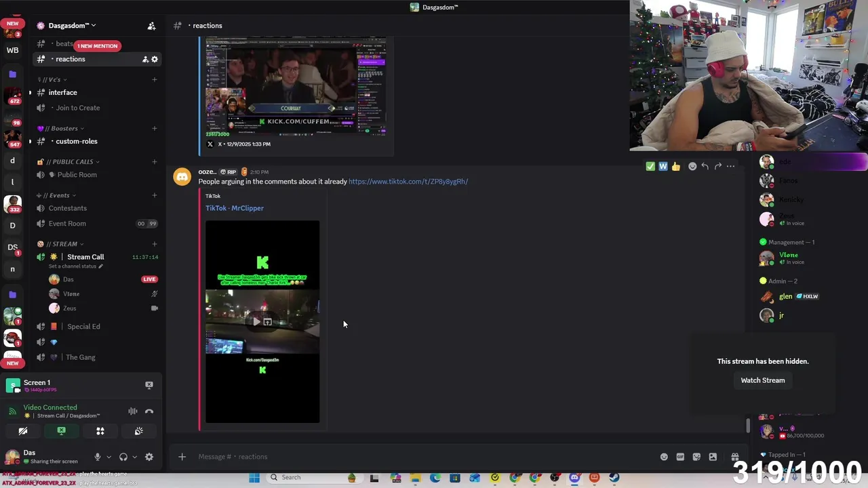The width and height of the screenshot is (868, 488).
Task: Collapse the // STREAM category
Action: point(60,244)
